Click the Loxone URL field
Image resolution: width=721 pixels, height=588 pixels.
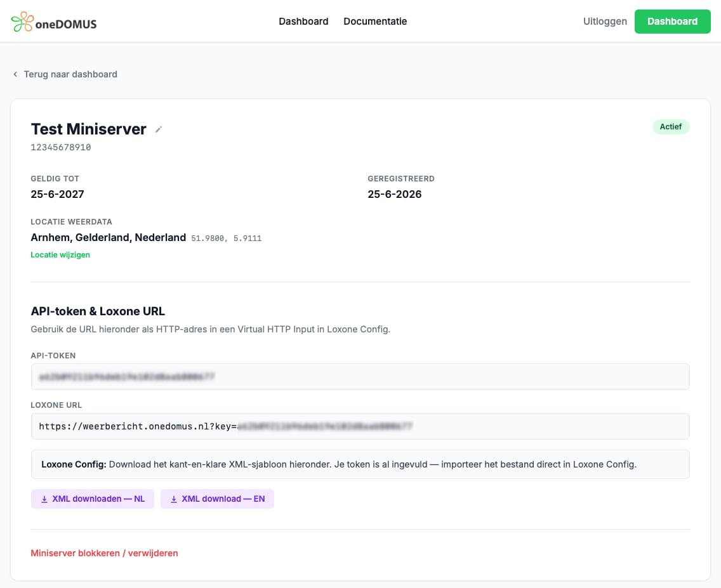[x=360, y=426]
